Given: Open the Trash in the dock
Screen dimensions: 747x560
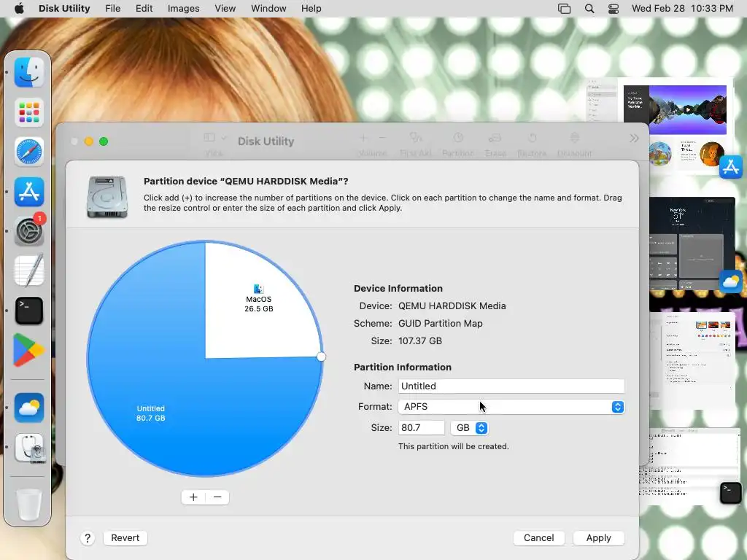Looking at the screenshot, I should click(x=29, y=504).
